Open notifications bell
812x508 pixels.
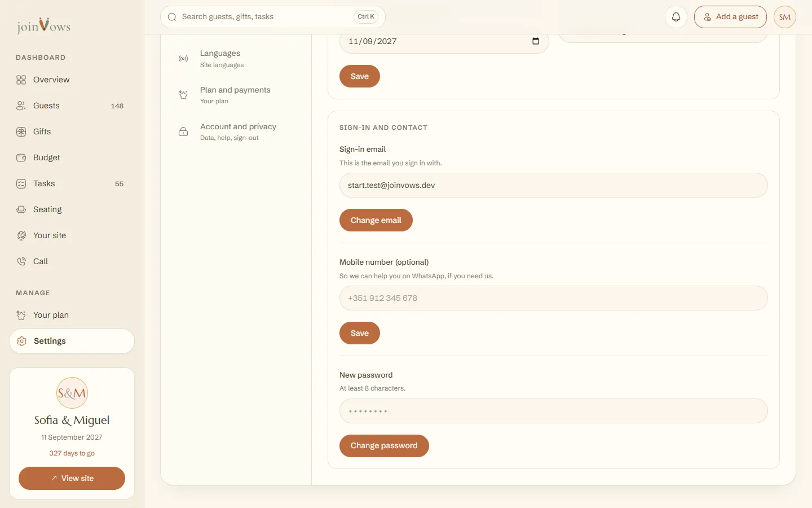[676, 17]
